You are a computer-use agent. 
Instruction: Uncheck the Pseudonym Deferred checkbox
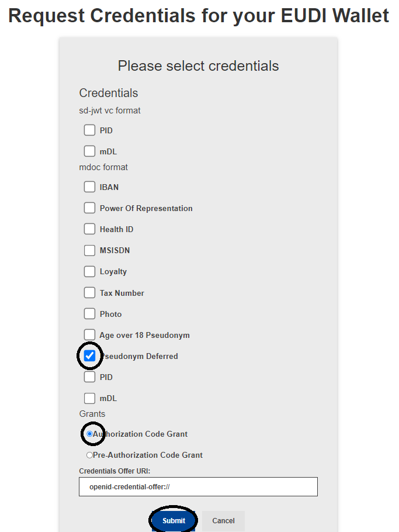pyautogui.click(x=89, y=356)
